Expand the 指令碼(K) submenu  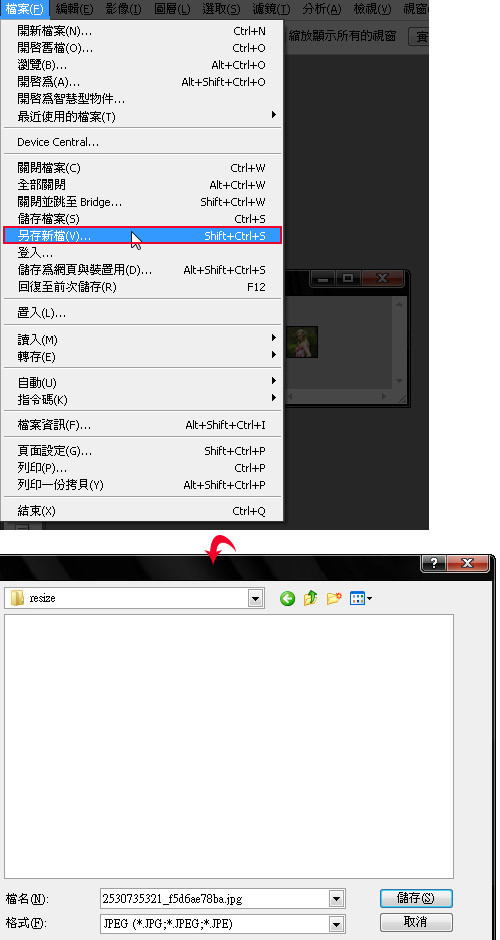(142, 399)
